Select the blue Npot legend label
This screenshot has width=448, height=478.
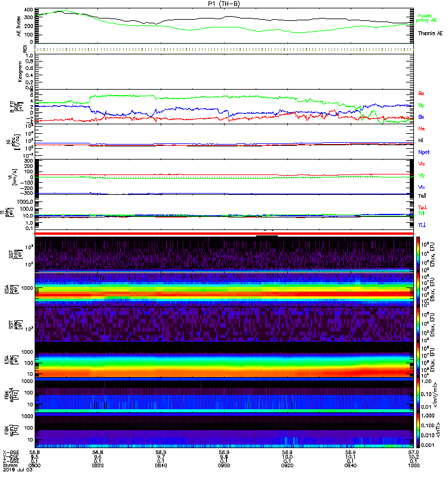424,152
